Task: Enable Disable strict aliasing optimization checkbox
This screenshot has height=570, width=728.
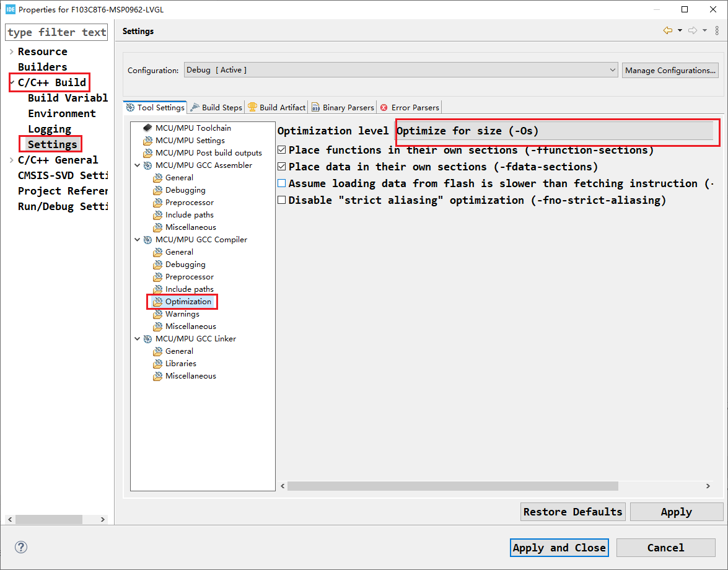Action: pyautogui.click(x=281, y=200)
